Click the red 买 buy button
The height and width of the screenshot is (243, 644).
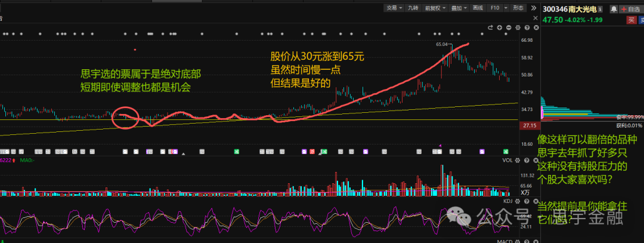[630, 20]
